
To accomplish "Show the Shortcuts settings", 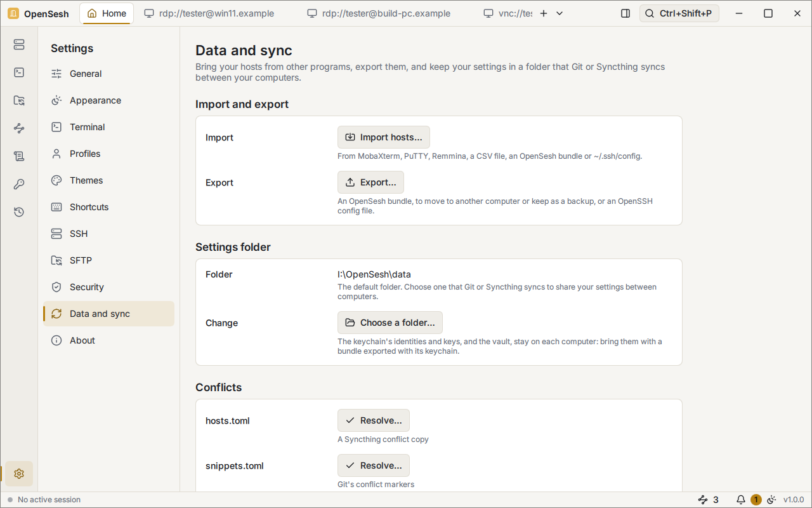I will [108, 207].
